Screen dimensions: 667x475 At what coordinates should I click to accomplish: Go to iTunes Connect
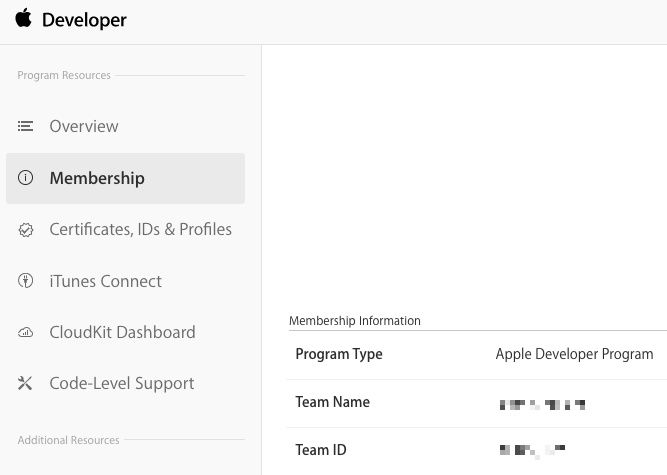105,281
